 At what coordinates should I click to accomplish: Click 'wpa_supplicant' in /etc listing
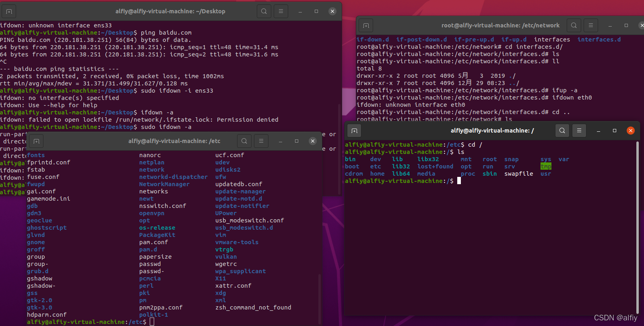(x=240, y=271)
